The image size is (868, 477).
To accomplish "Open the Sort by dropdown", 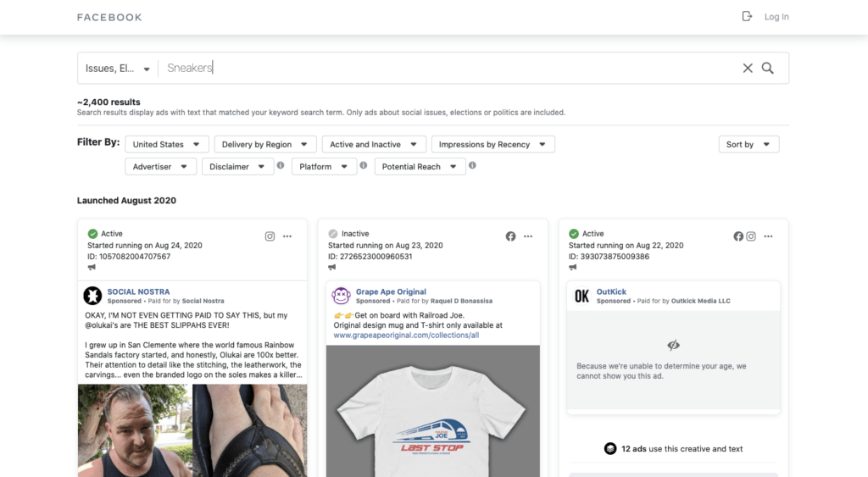I will (x=748, y=144).
